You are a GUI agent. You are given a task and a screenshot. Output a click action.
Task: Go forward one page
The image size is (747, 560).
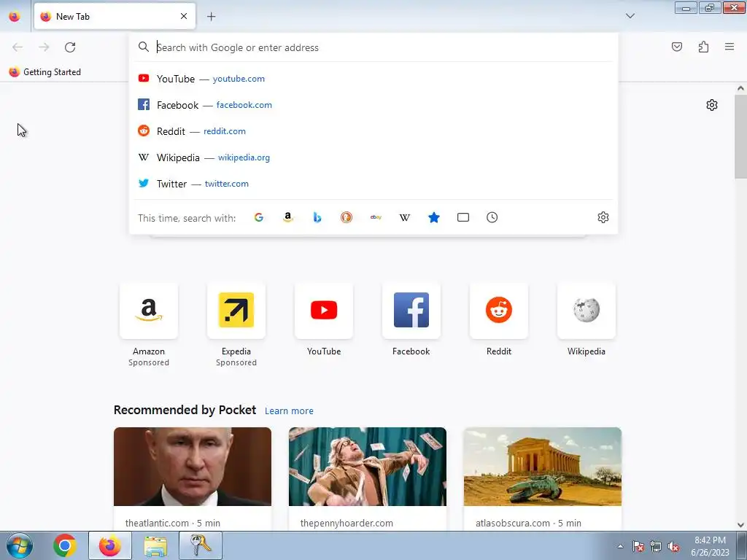[44, 47]
